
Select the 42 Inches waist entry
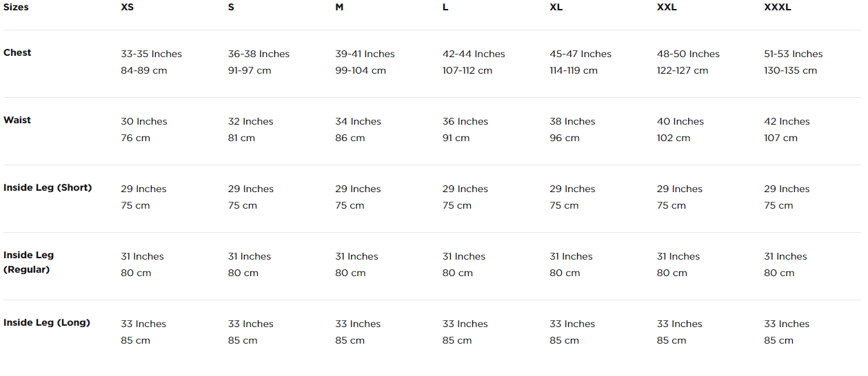(x=787, y=121)
